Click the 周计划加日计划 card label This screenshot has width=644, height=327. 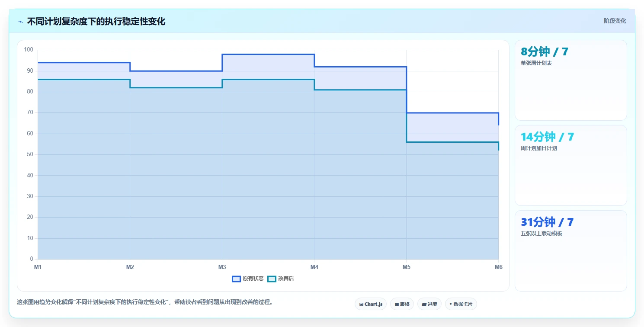pos(539,148)
